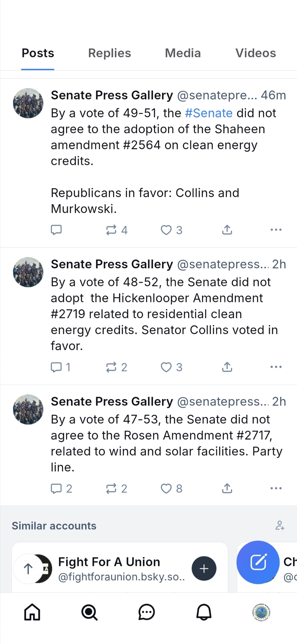Like the Rosen Amendment post
This screenshot has height=644, width=297.
pyautogui.click(x=166, y=488)
